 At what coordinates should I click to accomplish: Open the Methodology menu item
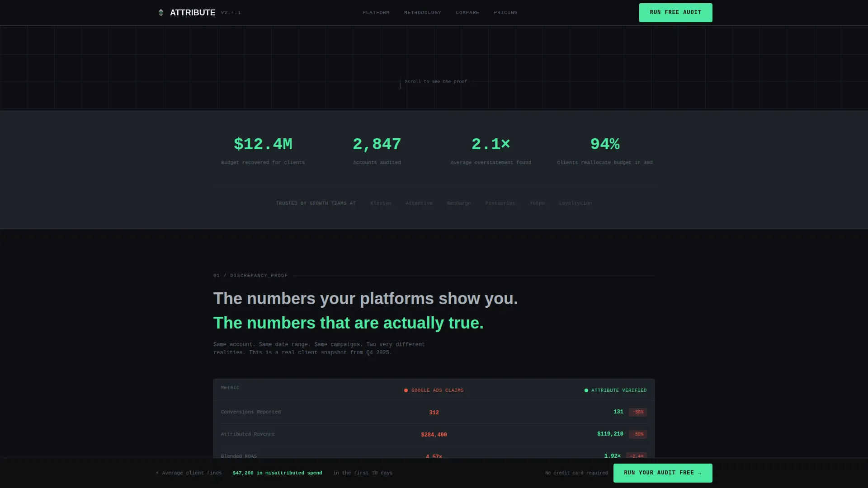(x=423, y=13)
